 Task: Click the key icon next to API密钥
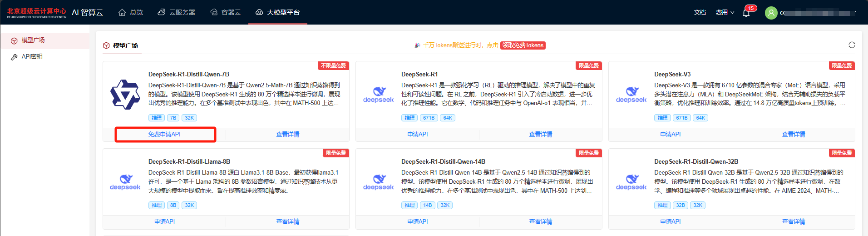pyautogui.click(x=14, y=57)
